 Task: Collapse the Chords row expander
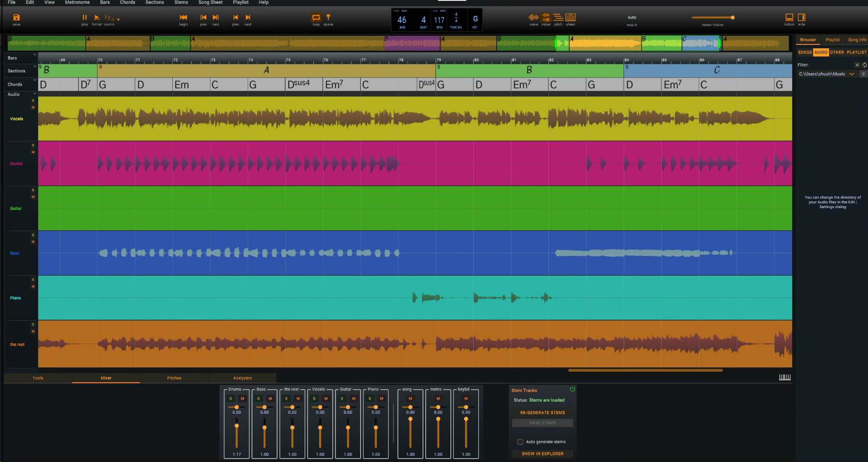pyautogui.click(x=35, y=80)
